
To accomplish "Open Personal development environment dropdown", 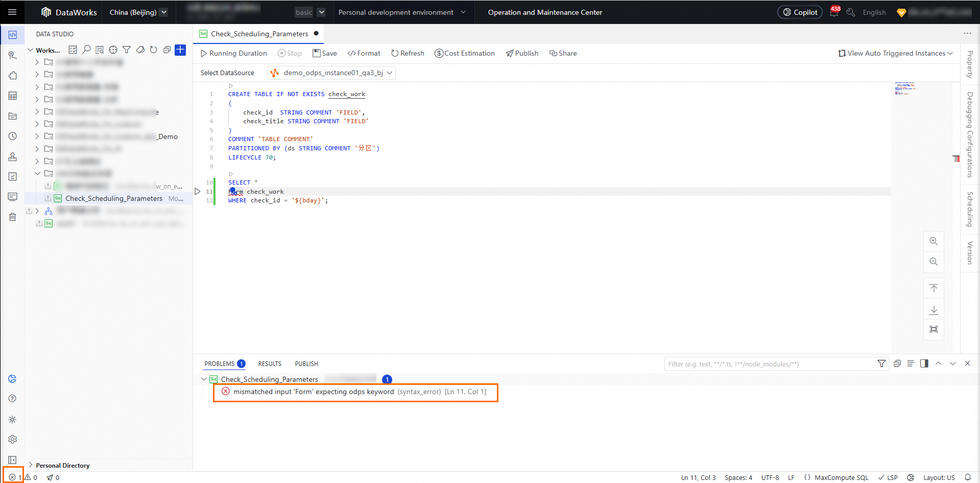I will click(402, 12).
